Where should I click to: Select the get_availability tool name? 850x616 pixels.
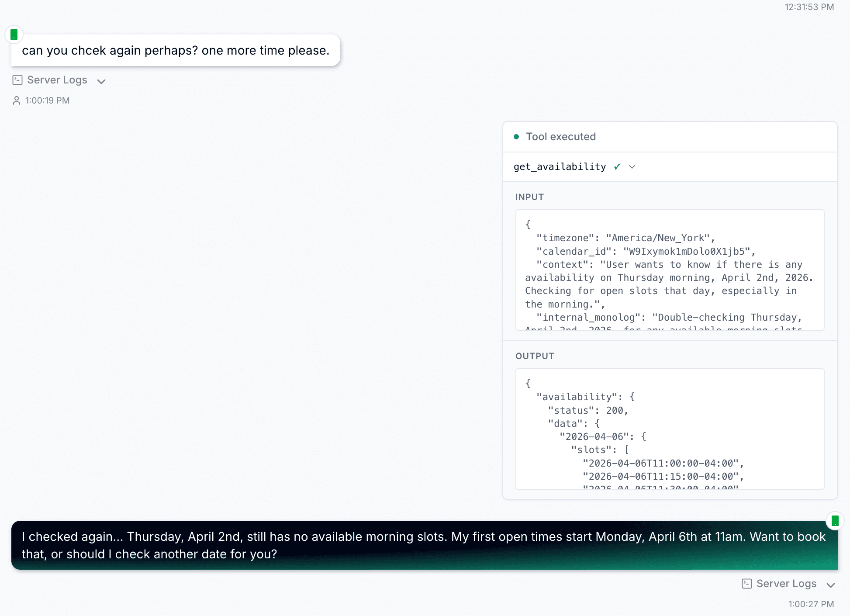[x=560, y=166]
